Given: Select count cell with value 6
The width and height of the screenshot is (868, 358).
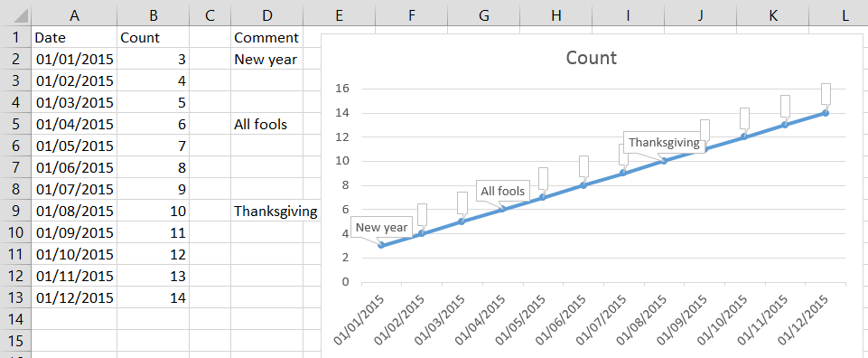Looking at the screenshot, I should [154, 124].
